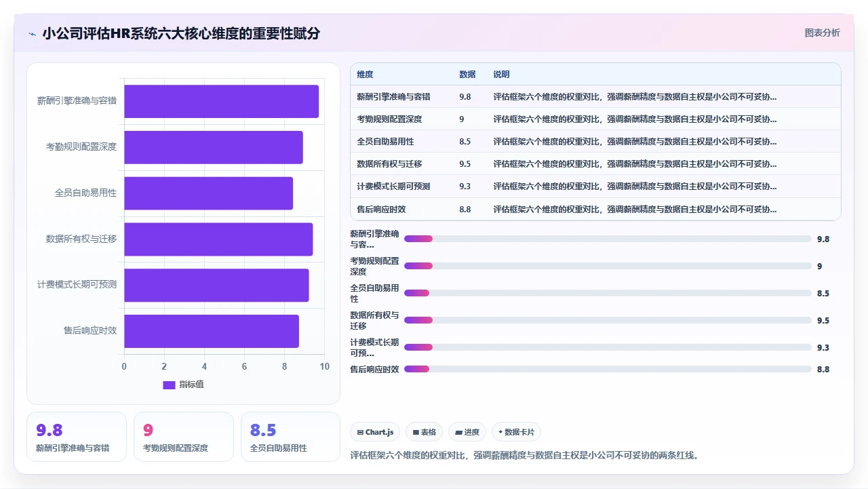Select table cell 全员自助易用性
Image resolution: width=868 pixels, height=489 pixels.
tap(385, 142)
